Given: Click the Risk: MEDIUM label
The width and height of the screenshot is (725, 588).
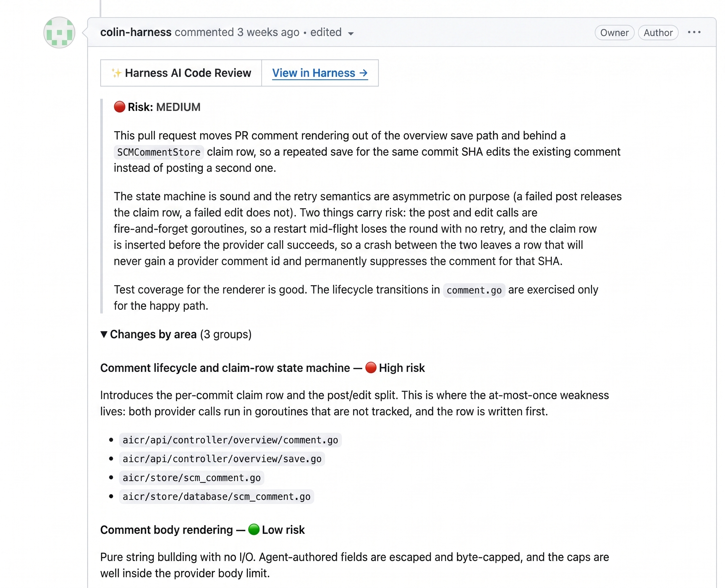Looking at the screenshot, I should 164,107.
